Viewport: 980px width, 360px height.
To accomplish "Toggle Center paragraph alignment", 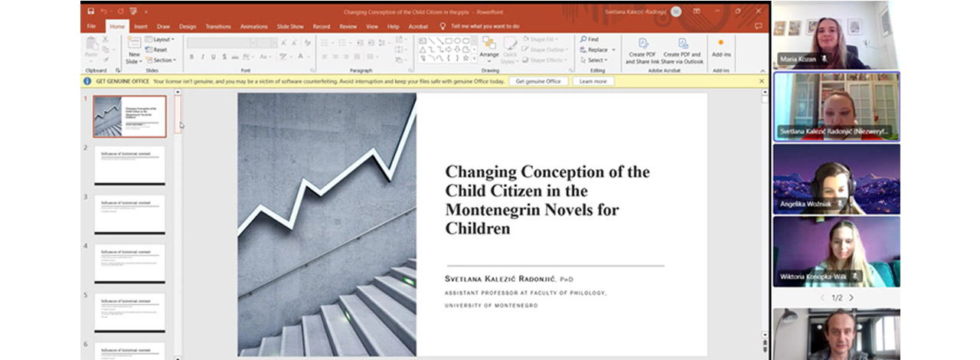I will click(335, 57).
